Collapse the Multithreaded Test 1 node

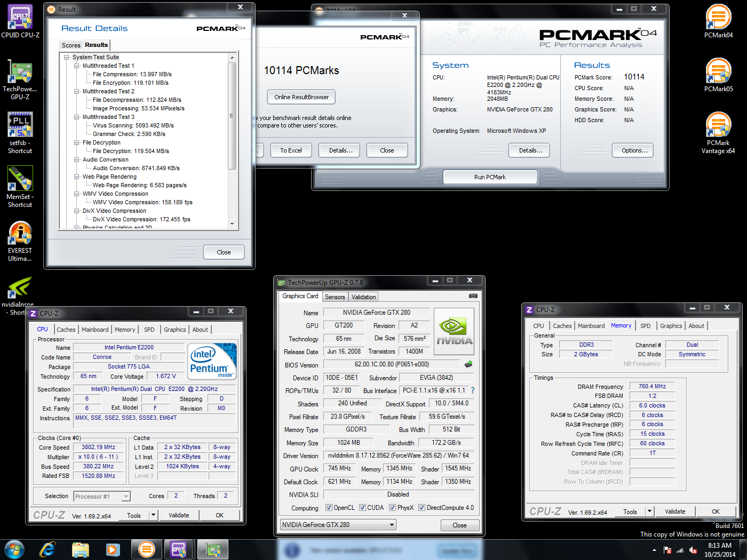pyautogui.click(x=77, y=66)
